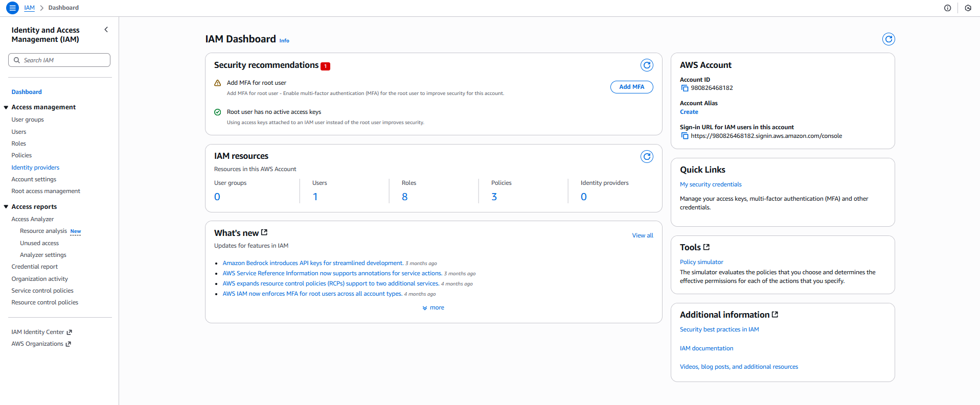Open AWS Service Reference Information news link
The image size is (980, 405).
tap(332, 273)
